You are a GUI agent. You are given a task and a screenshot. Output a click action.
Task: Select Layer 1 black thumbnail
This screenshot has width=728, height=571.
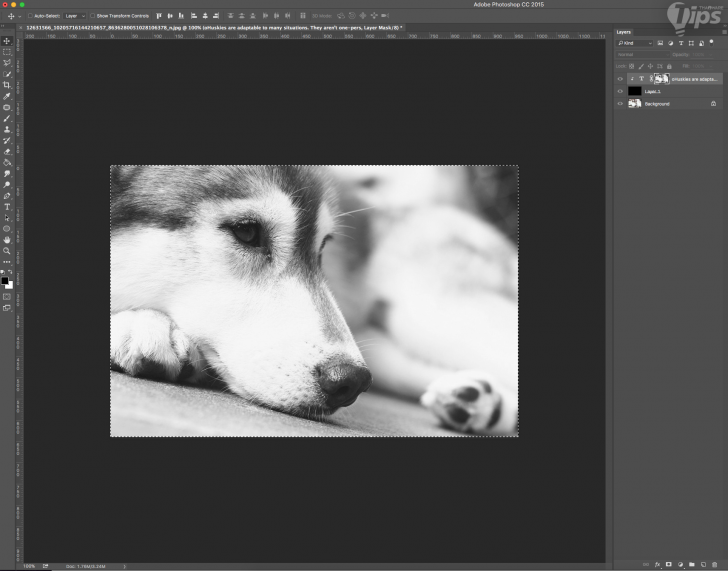click(635, 91)
